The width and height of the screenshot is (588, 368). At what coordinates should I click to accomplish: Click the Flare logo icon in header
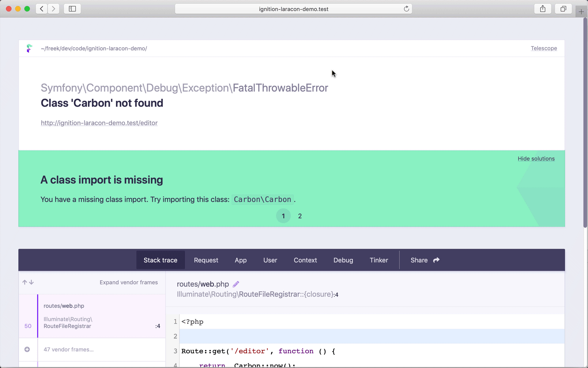(29, 48)
